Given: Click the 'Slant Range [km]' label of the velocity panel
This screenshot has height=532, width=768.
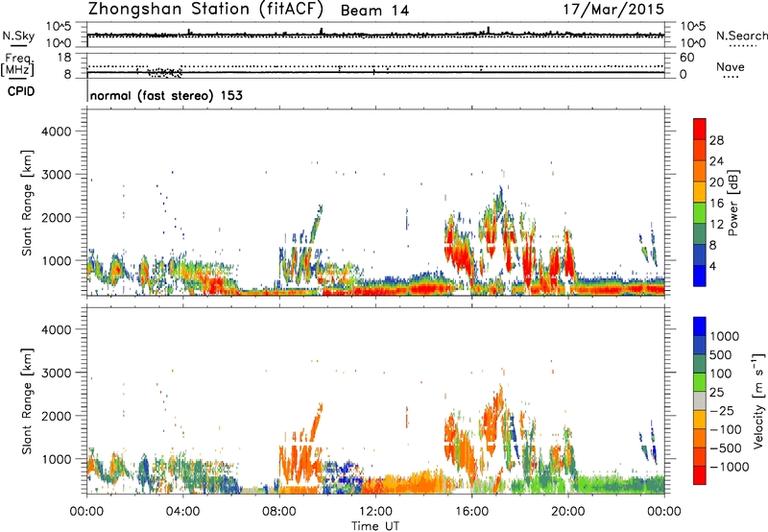Looking at the screenshot, I should [27, 401].
